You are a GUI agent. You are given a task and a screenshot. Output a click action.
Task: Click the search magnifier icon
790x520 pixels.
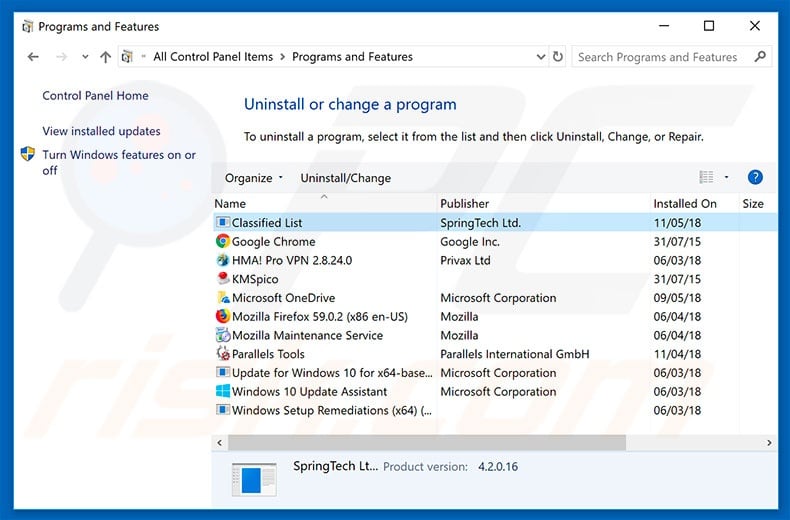click(x=760, y=56)
